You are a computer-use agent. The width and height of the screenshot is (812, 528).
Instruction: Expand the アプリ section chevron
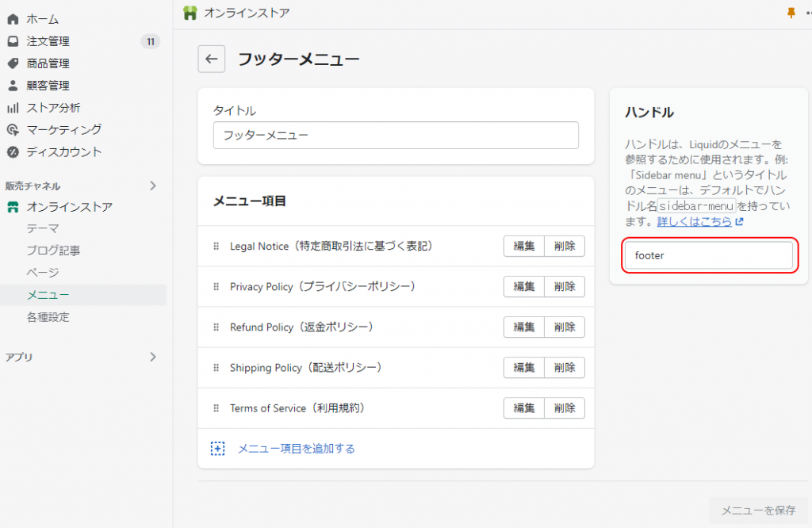(x=153, y=358)
